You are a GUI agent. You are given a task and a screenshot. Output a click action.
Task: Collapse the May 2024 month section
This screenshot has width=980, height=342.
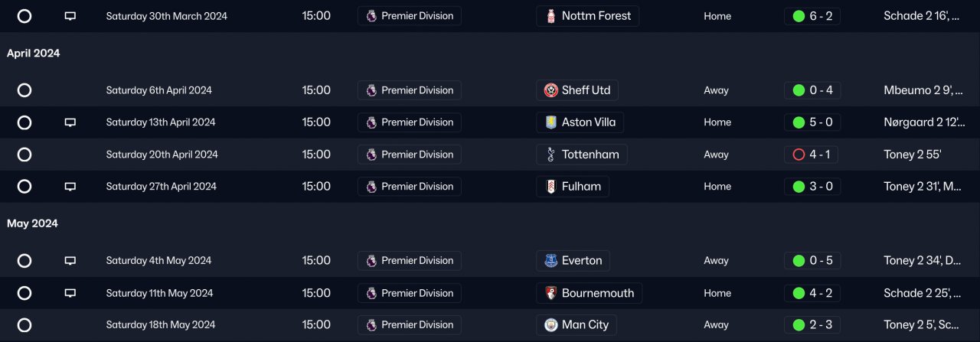[x=32, y=223]
